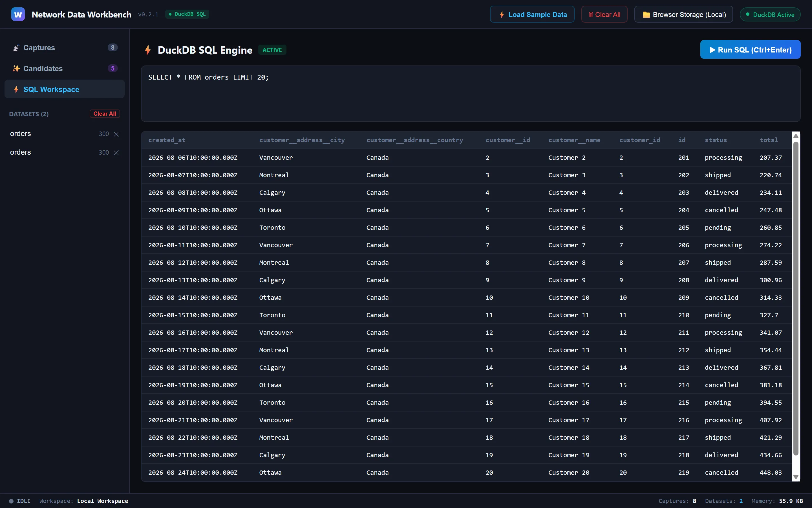Click the play icon on Run SQL
812x508 pixels.
click(713, 50)
